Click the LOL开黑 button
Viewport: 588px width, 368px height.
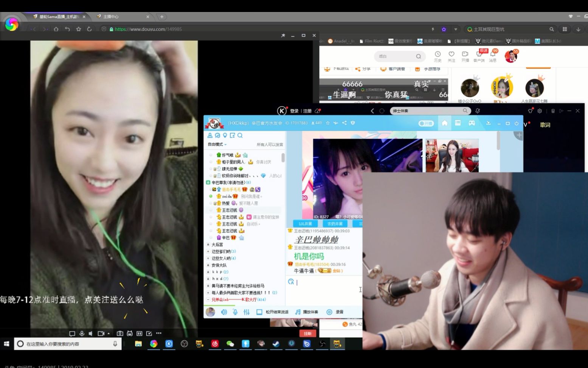pos(306,224)
